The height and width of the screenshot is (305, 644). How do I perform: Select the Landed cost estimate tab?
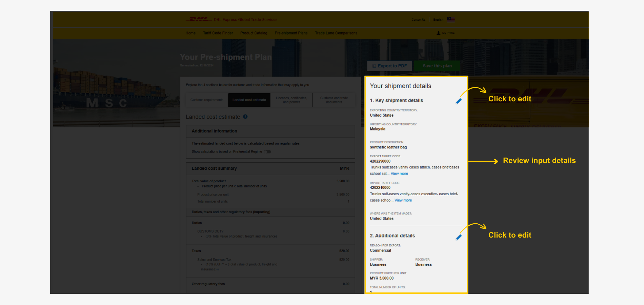[249, 100]
